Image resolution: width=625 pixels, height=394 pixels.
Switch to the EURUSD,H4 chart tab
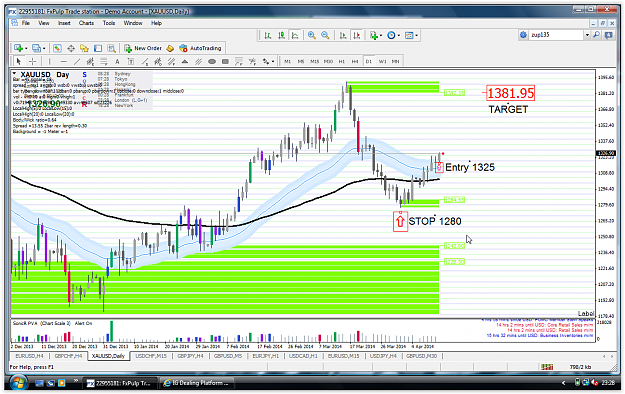tap(29, 356)
